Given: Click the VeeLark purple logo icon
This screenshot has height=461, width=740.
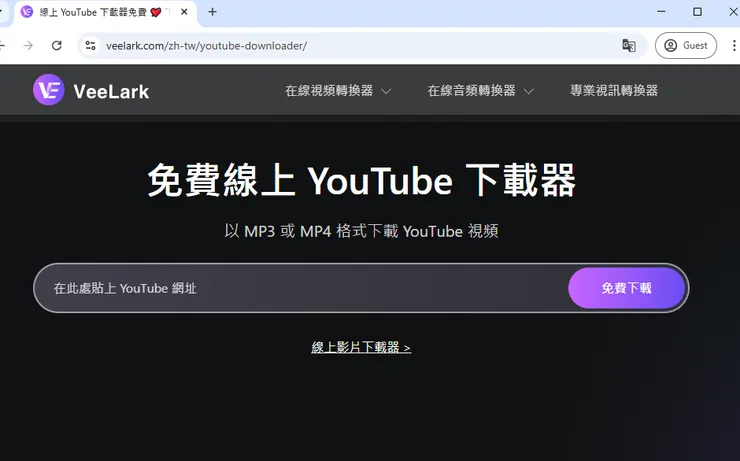Looking at the screenshot, I should click(x=49, y=90).
